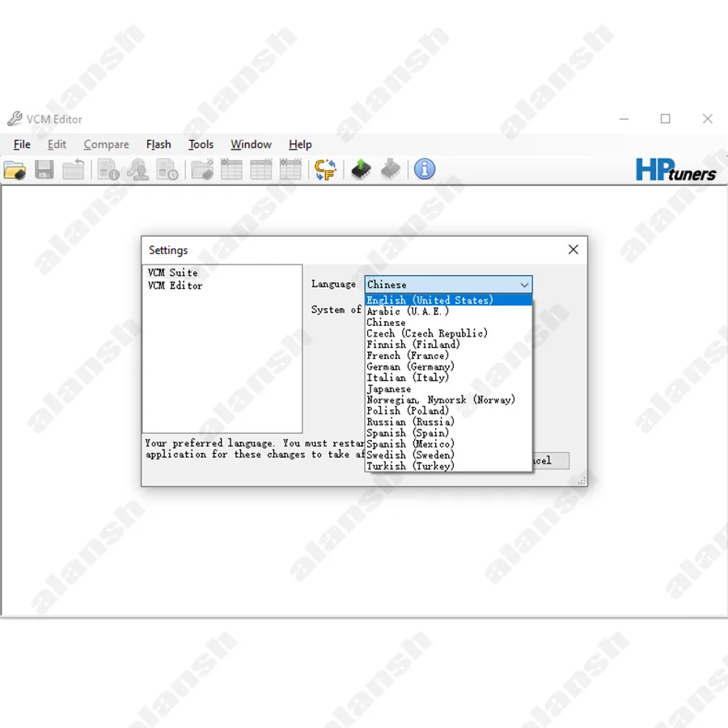Screen dimensions: 728x728
Task: Click the VCM Editor wrench title icon
Action: coord(15,119)
